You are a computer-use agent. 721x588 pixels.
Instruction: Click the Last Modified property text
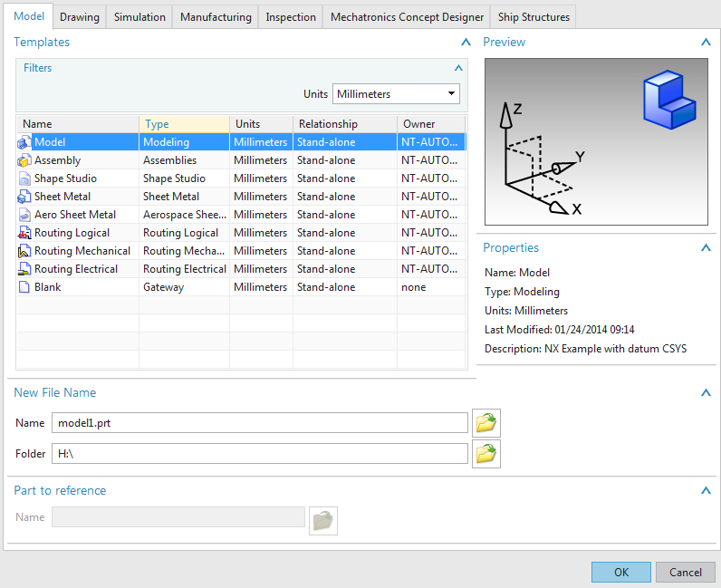point(559,330)
